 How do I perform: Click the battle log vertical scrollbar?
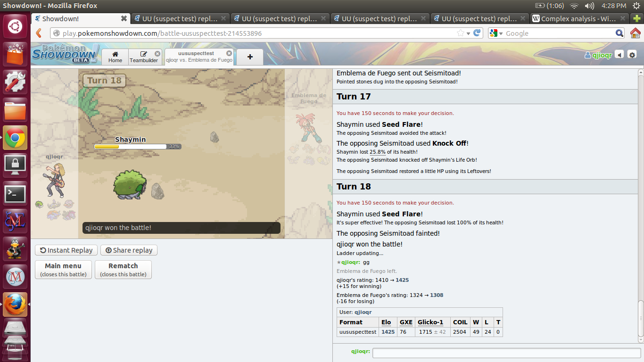click(x=640, y=206)
